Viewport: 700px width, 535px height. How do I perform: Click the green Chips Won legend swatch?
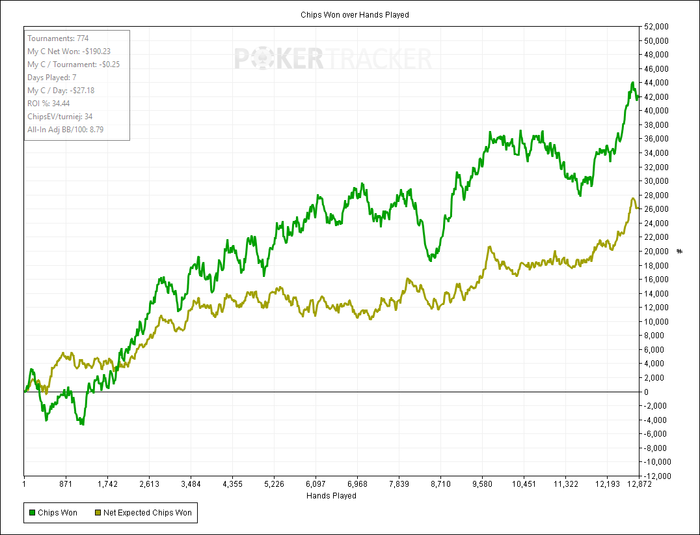(x=32, y=513)
